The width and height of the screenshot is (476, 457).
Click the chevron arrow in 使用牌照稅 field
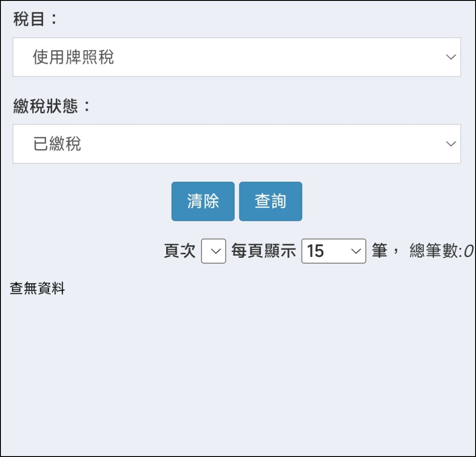(x=451, y=57)
